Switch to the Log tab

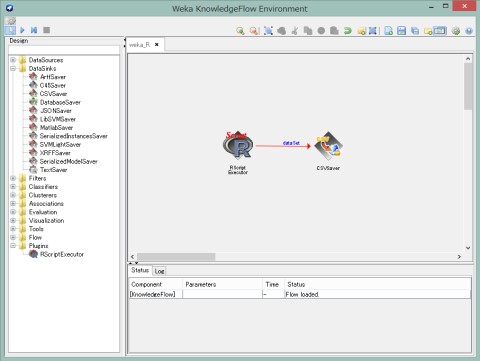pos(159,271)
